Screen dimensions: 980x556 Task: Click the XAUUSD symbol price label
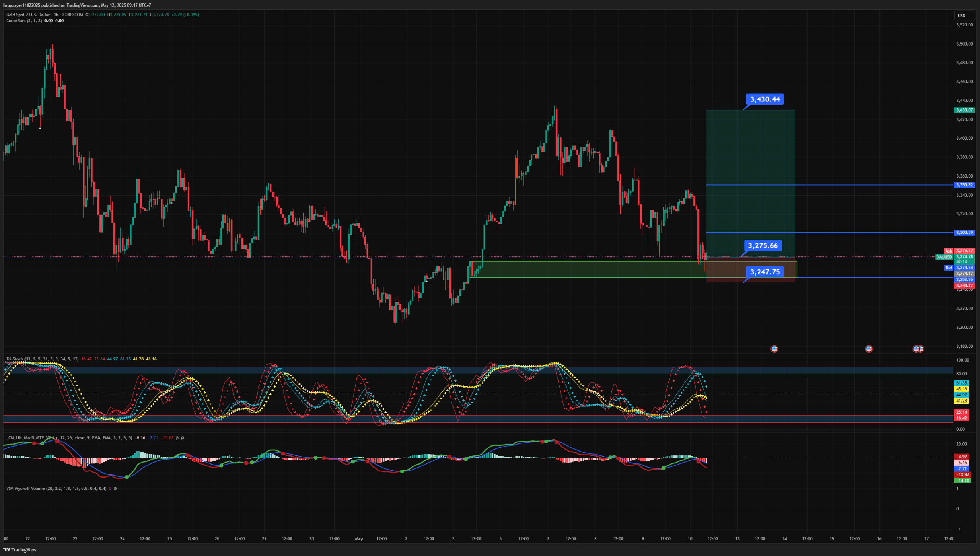click(x=944, y=257)
